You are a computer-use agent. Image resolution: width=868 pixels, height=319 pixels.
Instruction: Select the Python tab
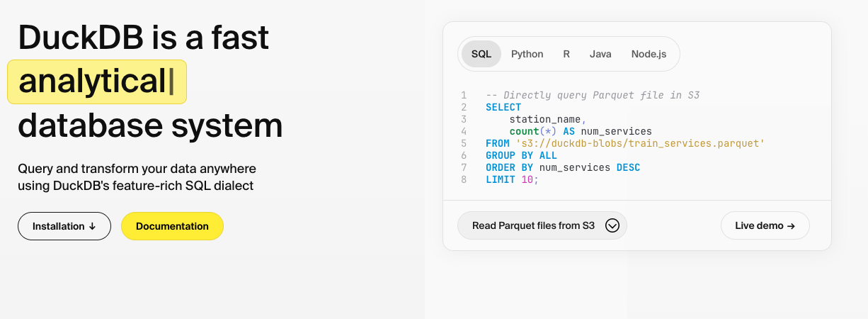point(527,54)
